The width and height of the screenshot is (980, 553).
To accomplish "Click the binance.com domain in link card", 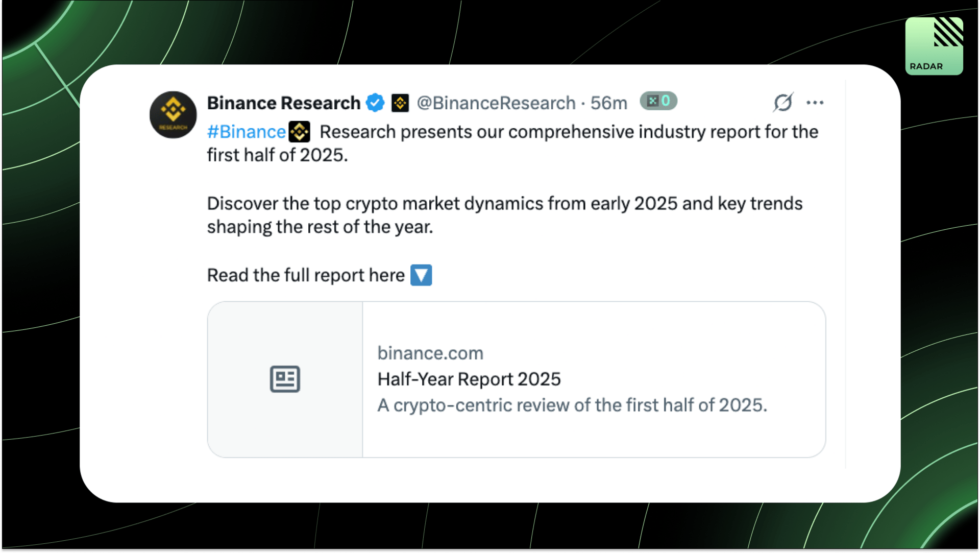I will point(430,353).
